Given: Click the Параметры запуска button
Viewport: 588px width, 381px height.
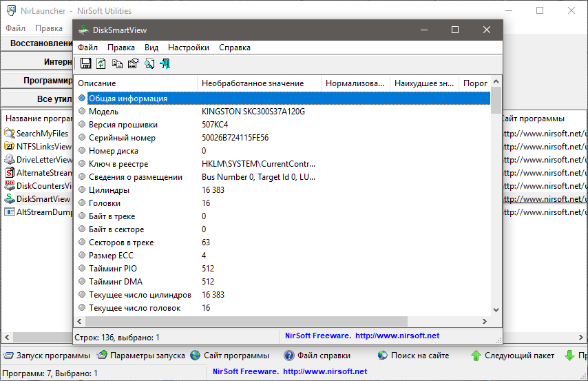Looking at the screenshot, I should pyautogui.click(x=141, y=356).
